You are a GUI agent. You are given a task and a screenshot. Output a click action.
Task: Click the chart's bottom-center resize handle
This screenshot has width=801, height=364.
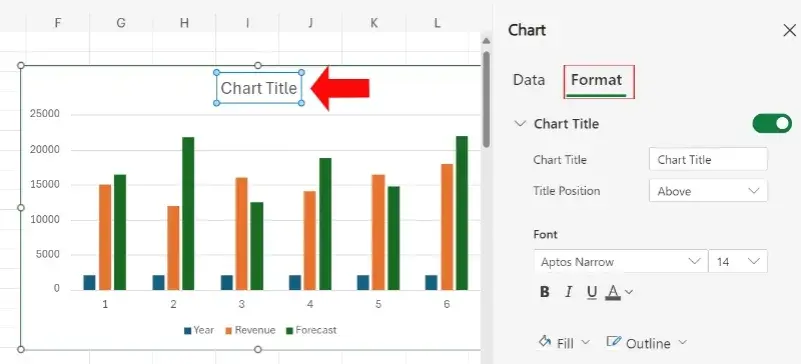tap(258, 349)
